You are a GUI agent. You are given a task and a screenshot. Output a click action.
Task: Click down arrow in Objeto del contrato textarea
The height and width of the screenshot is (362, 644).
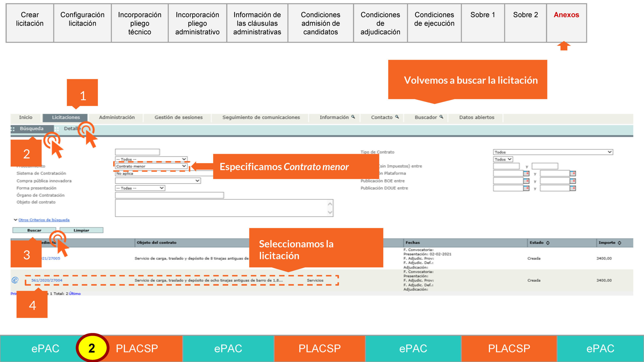click(x=330, y=212)
